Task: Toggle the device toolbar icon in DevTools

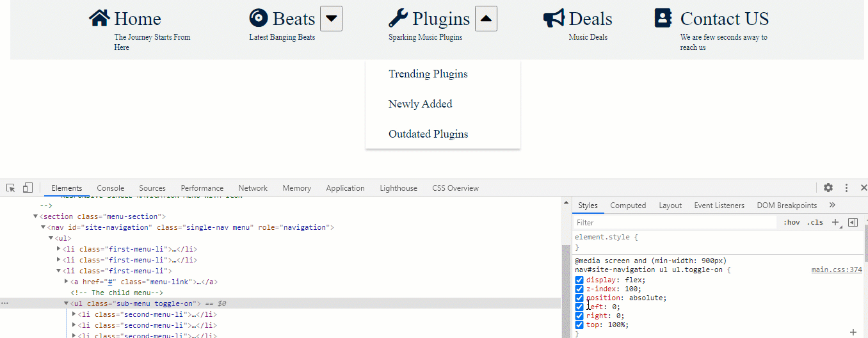Action: pyautogui.click(x=28, y=188)
